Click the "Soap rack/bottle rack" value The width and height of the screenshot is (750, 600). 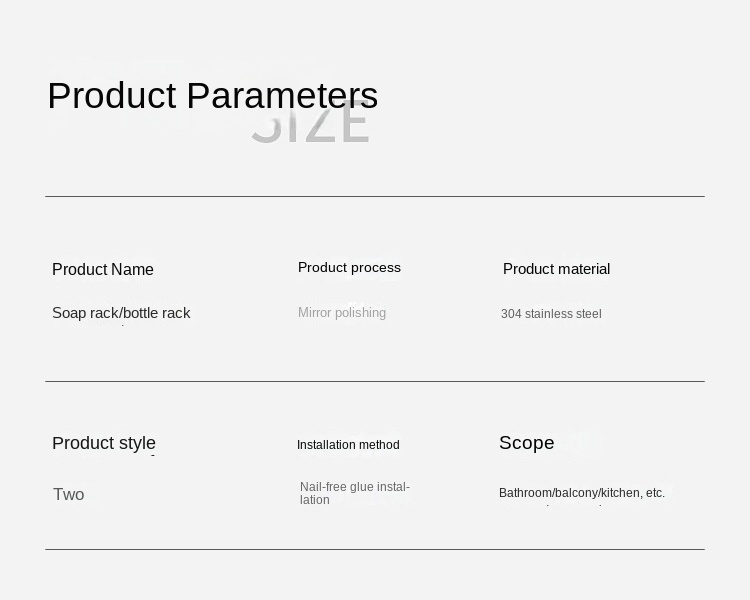121,313
